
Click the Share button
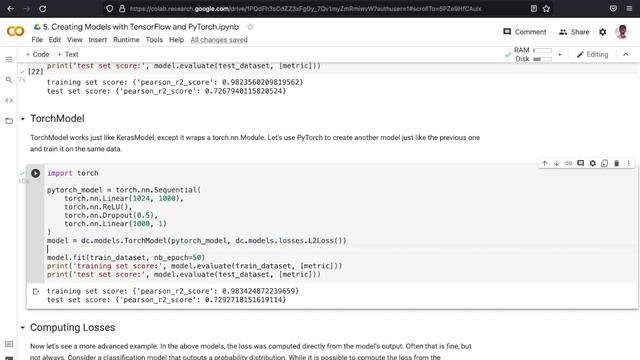pyautogui.click(x=574, y=32)
